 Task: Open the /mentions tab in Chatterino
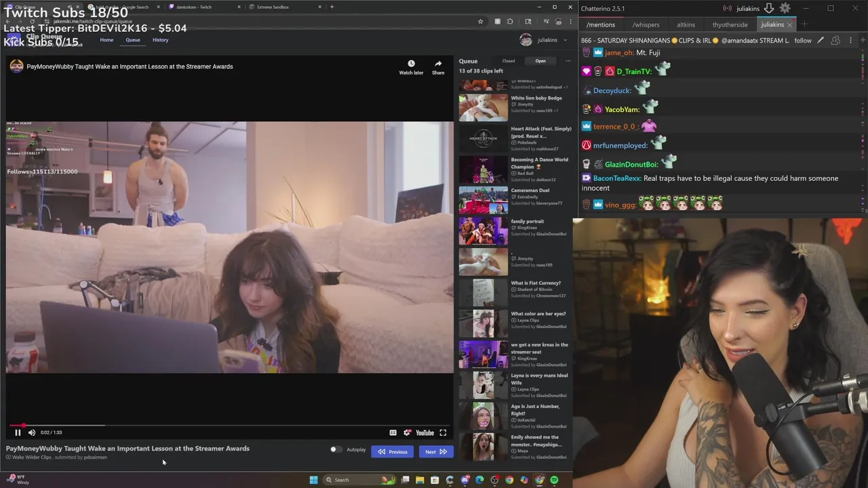coord(600,24)
